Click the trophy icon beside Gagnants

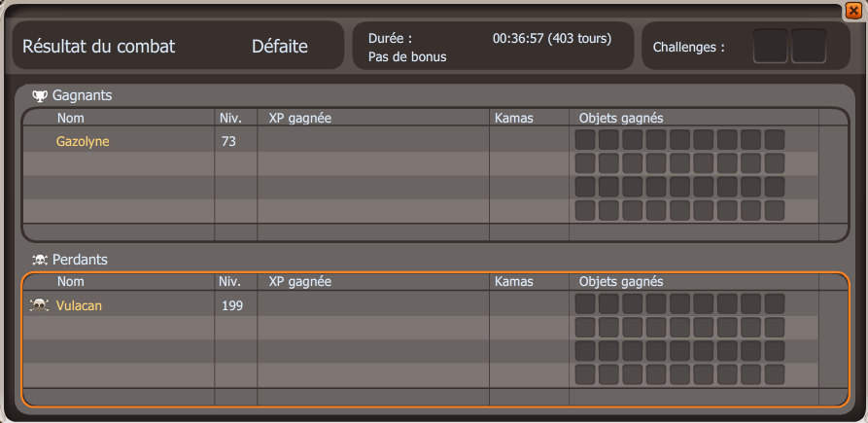[40, 96]
